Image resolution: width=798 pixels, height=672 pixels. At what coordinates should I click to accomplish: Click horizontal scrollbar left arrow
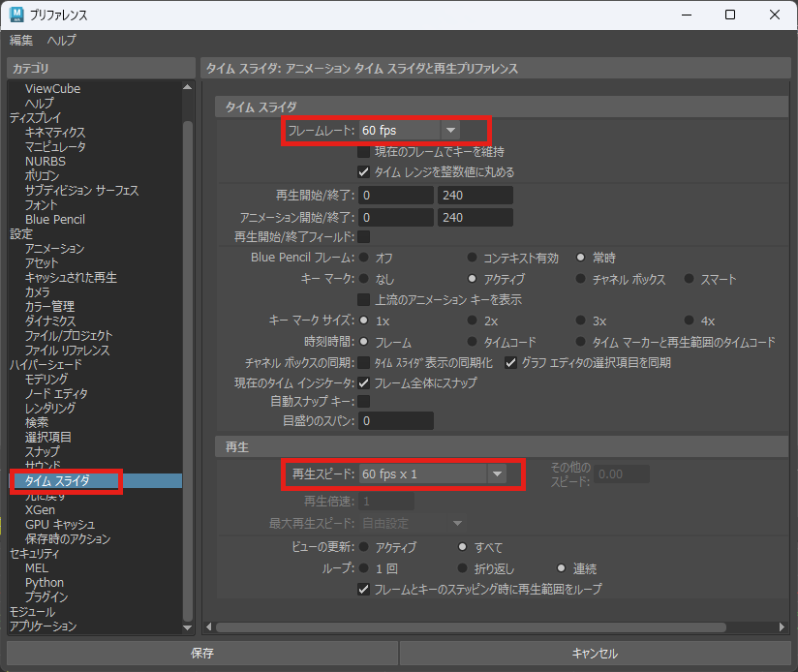(x=208, y=627)
